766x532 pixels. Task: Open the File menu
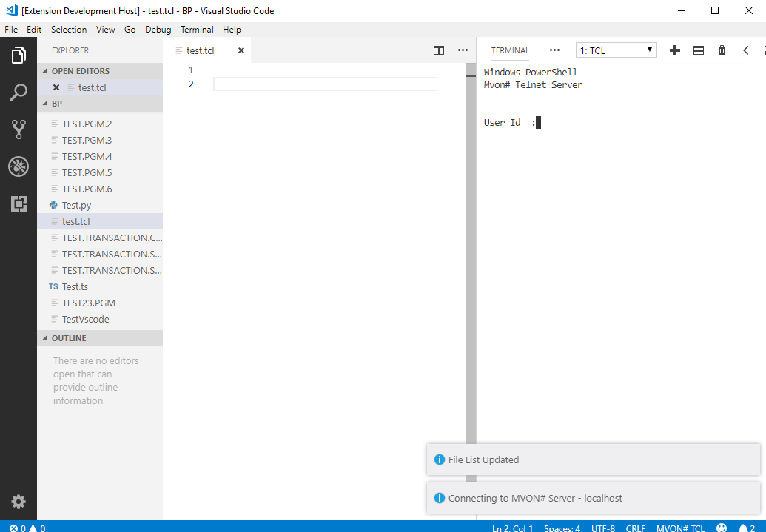coord(11,30)
